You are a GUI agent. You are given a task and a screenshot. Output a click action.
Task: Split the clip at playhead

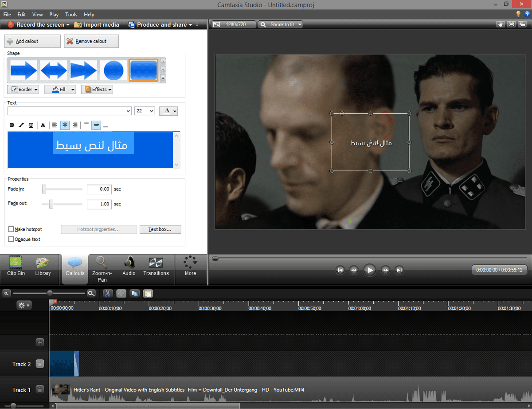point(121,293)
